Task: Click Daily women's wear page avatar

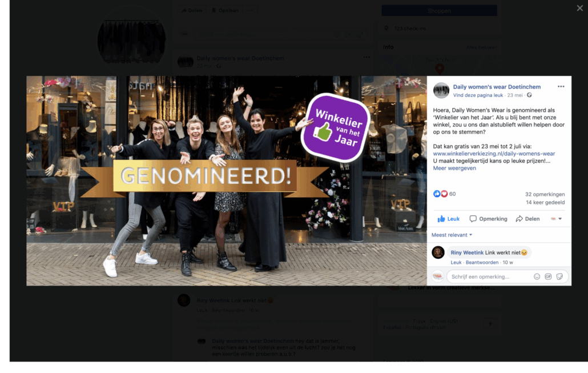Action: (441, 90)
